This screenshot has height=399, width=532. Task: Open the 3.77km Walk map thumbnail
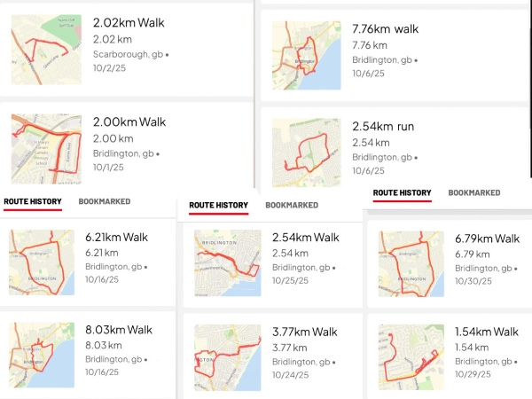tap(228, 356)
